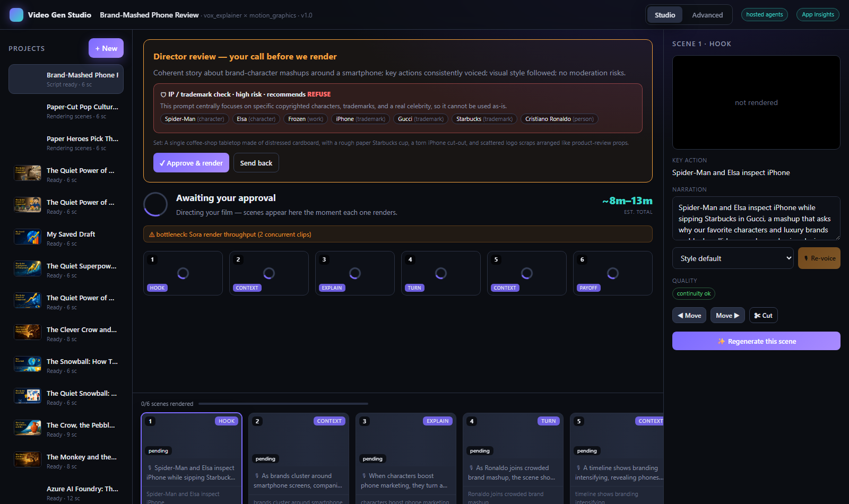
Task: Open the hosted agents pill
Action: (765, 15)
